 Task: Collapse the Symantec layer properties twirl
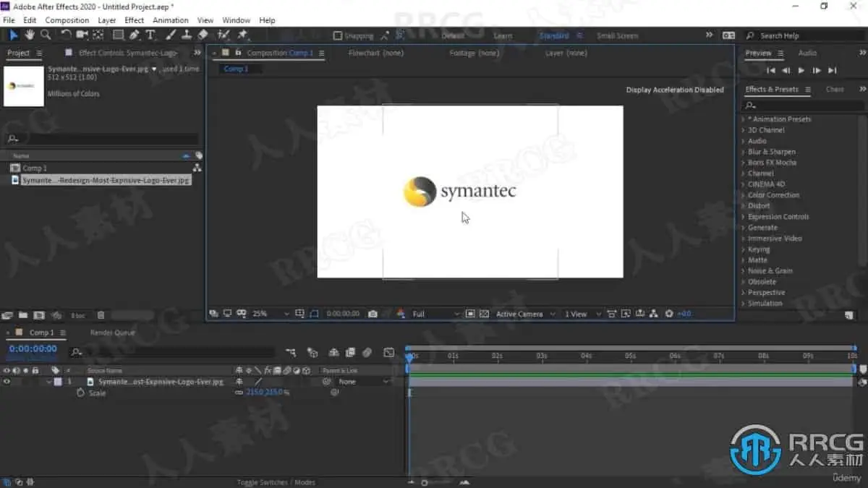point(49,382)
